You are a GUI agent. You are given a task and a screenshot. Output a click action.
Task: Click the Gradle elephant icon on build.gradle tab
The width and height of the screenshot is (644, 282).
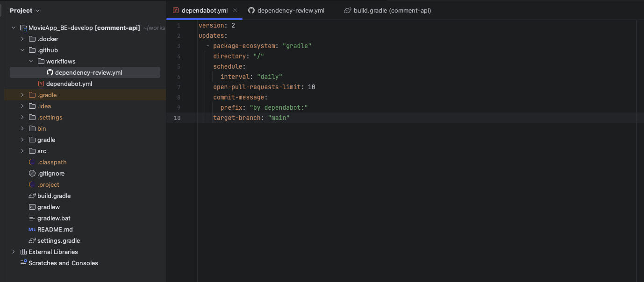[347, 10]
